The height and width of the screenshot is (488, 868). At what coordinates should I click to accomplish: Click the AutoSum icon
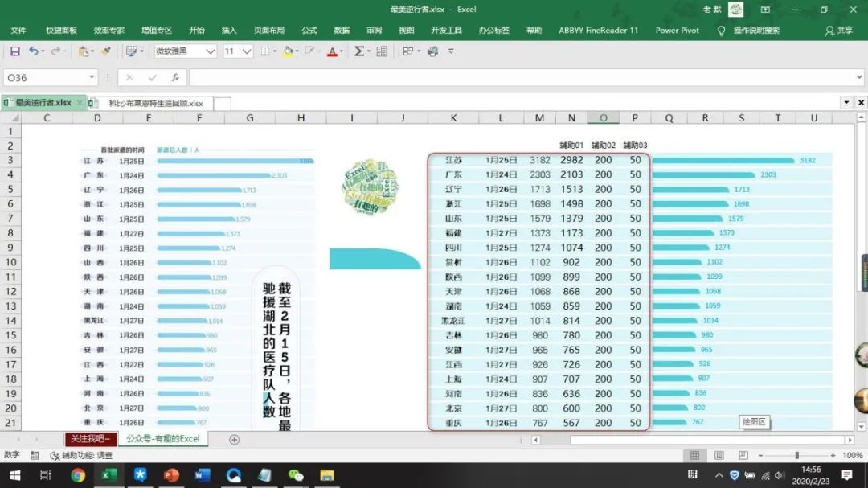357,50
